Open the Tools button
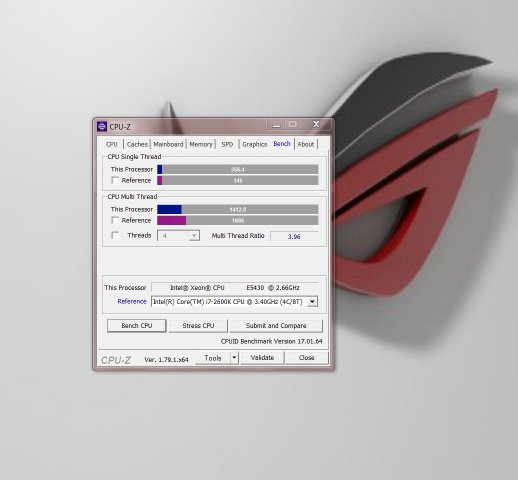 pyautogui.click(x=213, y=358)
